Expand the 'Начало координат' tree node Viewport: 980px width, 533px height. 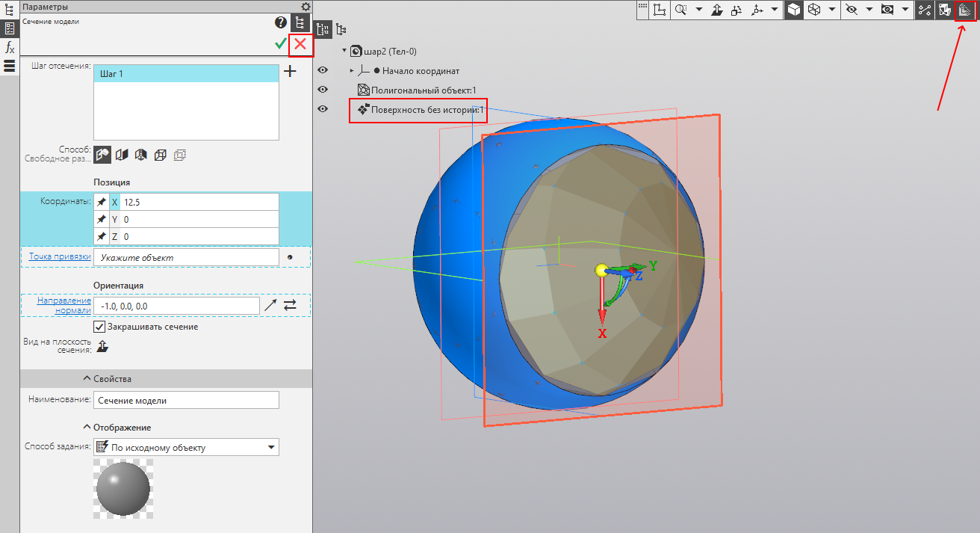(x=352, y=70)
